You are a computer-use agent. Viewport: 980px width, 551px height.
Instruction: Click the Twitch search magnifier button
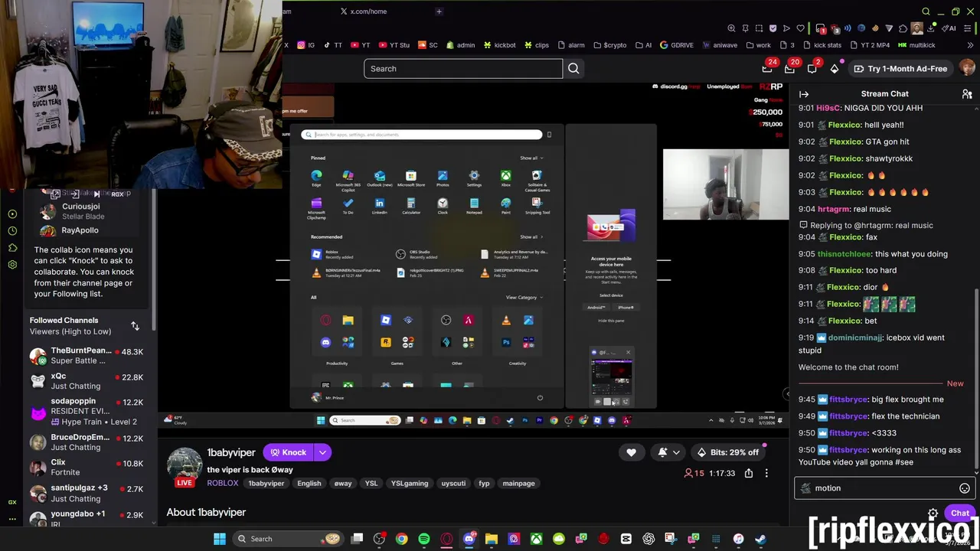coord(573,69)
